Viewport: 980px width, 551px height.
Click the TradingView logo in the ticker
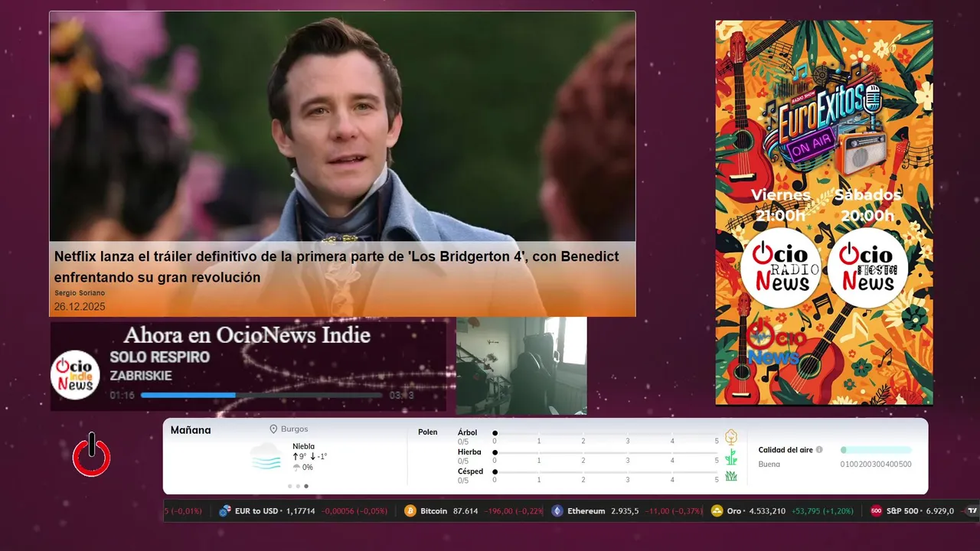972,511
